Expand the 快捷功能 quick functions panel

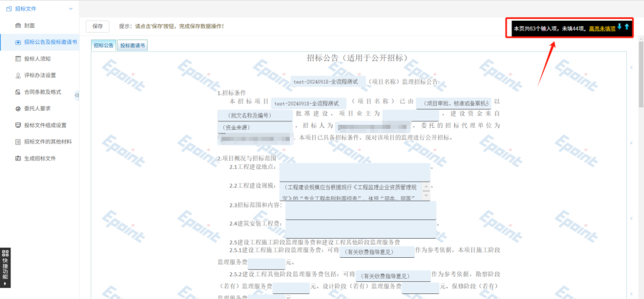pyautogui.click(x=6, y=268)
